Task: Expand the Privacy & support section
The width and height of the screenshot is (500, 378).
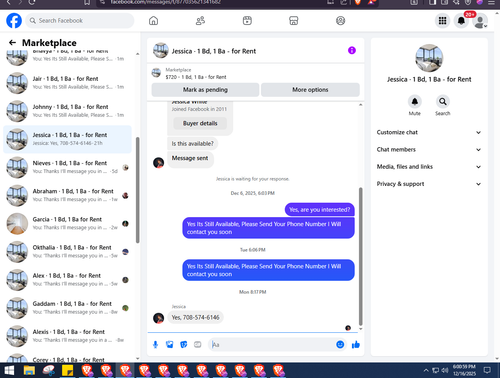Action: tap(429, 184)
